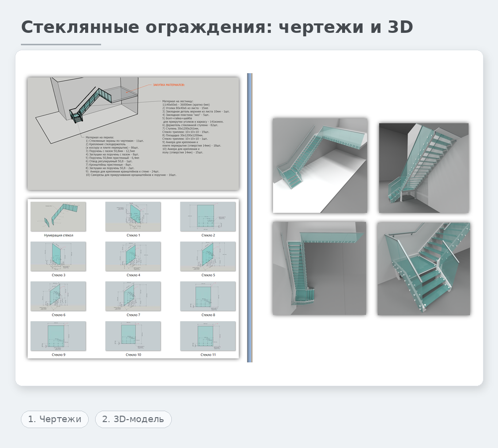Viewport: 498px width, 448px height.
Task: View the top-left 3D render on white floor
Action: click(320, 165)
